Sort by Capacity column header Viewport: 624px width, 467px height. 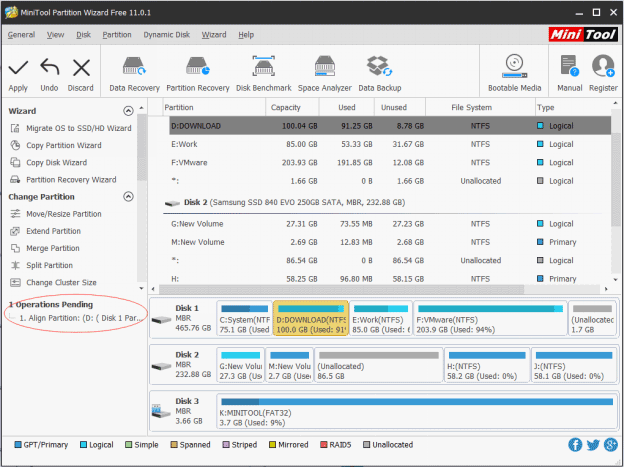286,107
